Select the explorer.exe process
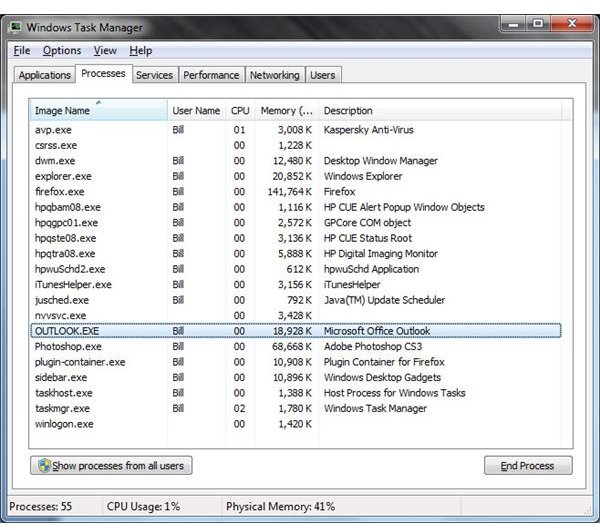This screenshot has width=600, height=530. [295, 176]
